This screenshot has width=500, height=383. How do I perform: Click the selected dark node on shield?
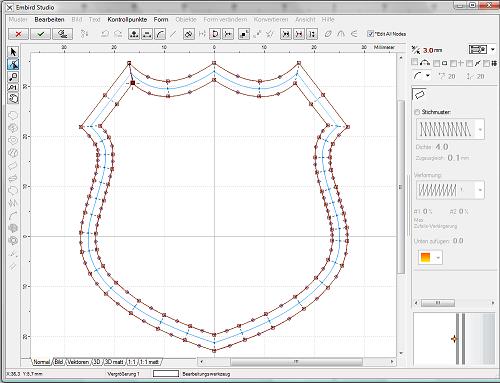tap(133, 83)
